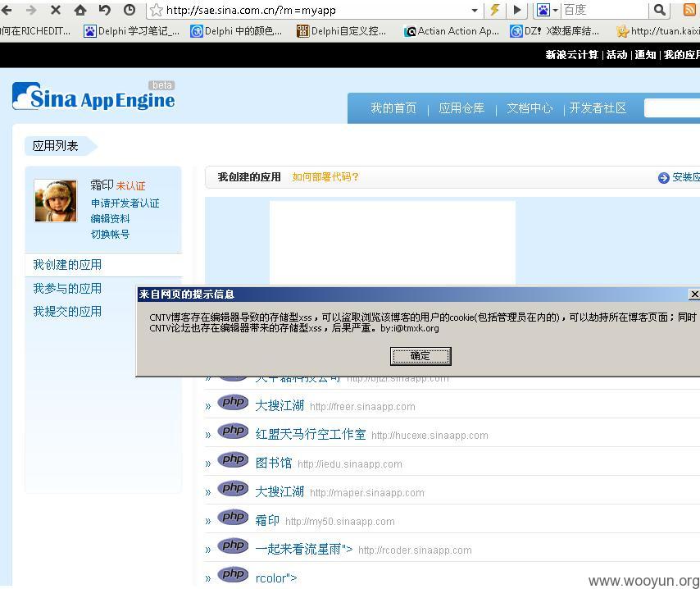Click php icon beside '霜印' app
Image resolution: width=700 pixels, height=589 pixels.
233,516
